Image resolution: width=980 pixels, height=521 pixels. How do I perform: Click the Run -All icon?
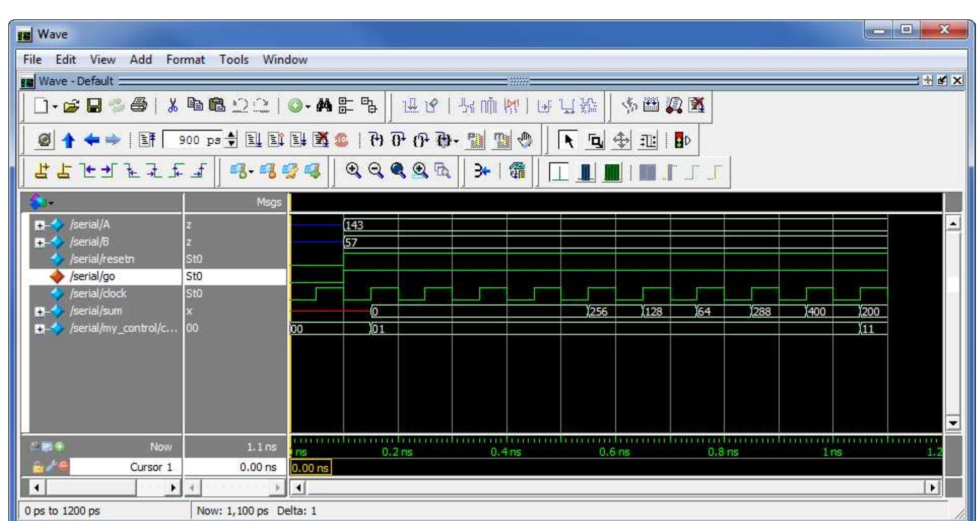pos(297,140)
